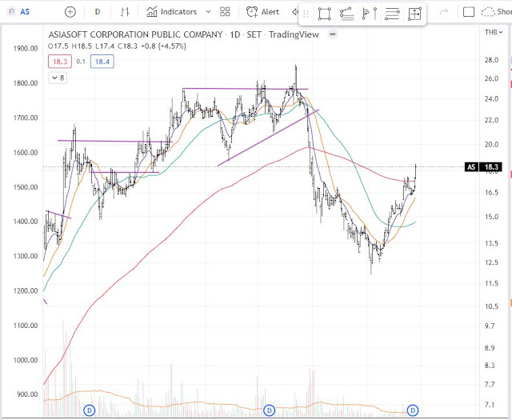
Task: Click the add symbol plus icon
Action: click(70, 12)
